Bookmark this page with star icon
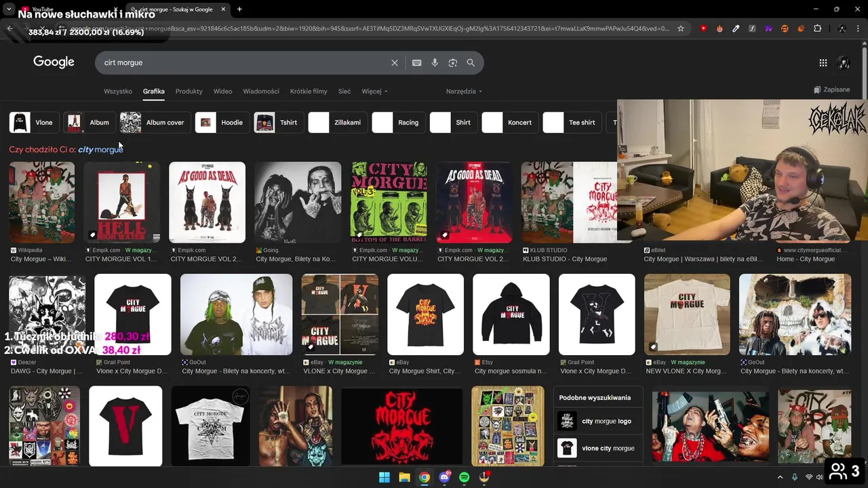This screenshot has width=868, height=488. (681, 28)
